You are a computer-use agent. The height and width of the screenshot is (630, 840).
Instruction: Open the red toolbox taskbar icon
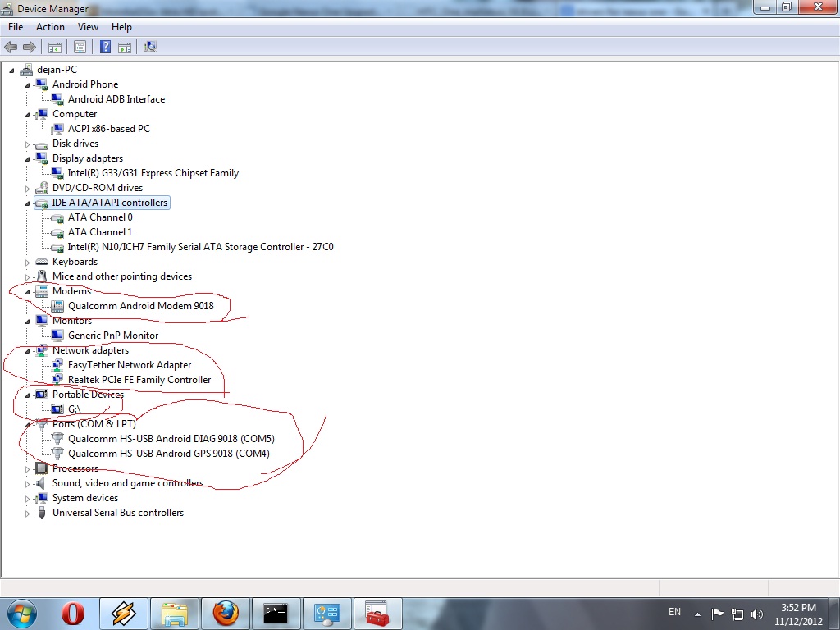(377, 614)
